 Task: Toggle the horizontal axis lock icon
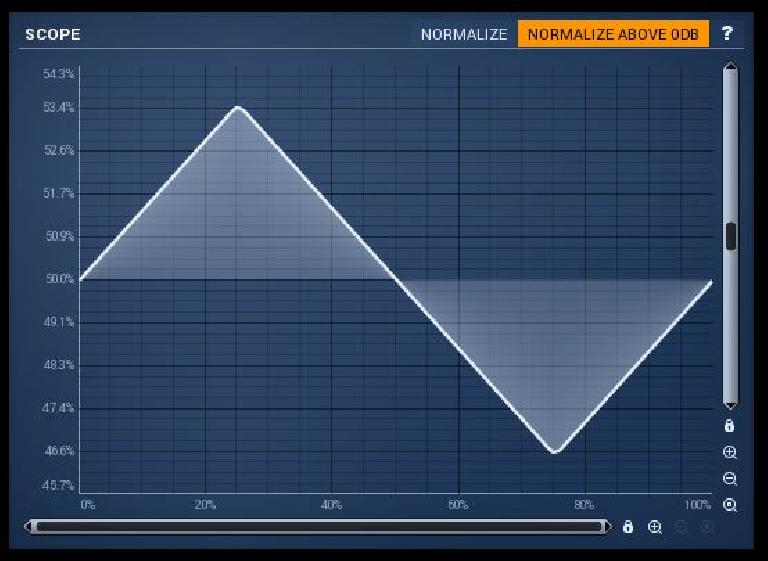pos(628,527)
